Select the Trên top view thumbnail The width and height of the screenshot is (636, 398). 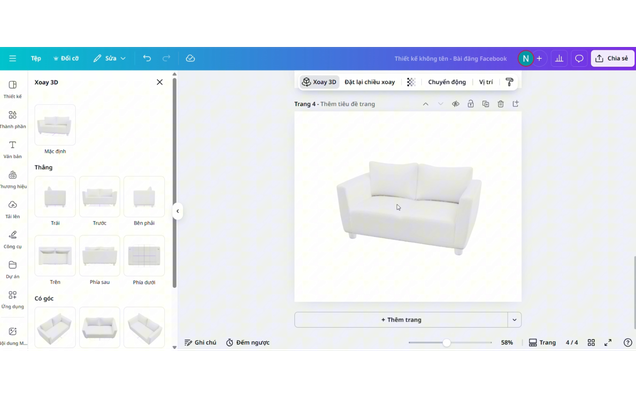point(55,256)
